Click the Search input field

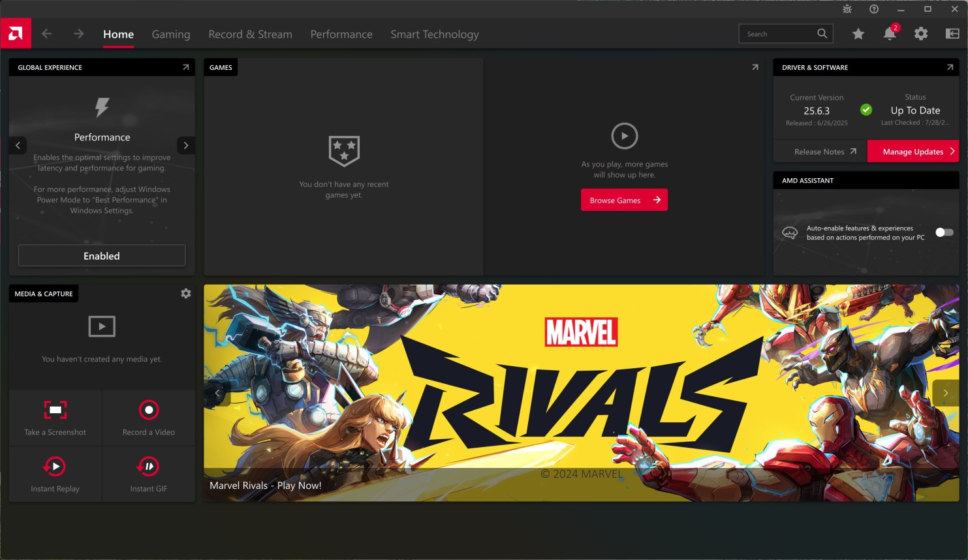click(x=778, y=34)
